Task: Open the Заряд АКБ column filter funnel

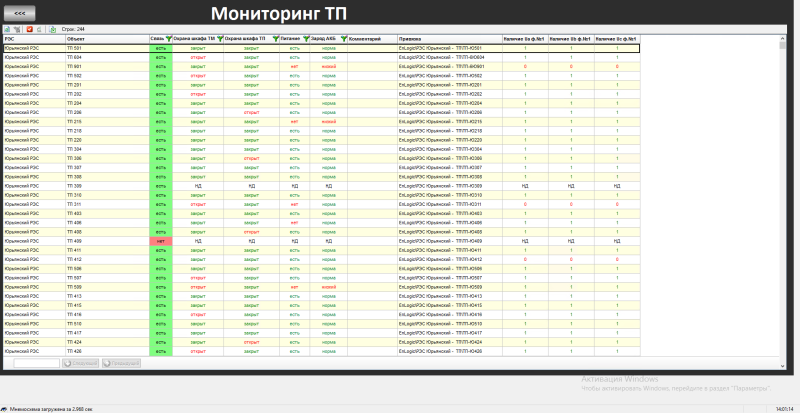Action: click(x=344, y=39)
